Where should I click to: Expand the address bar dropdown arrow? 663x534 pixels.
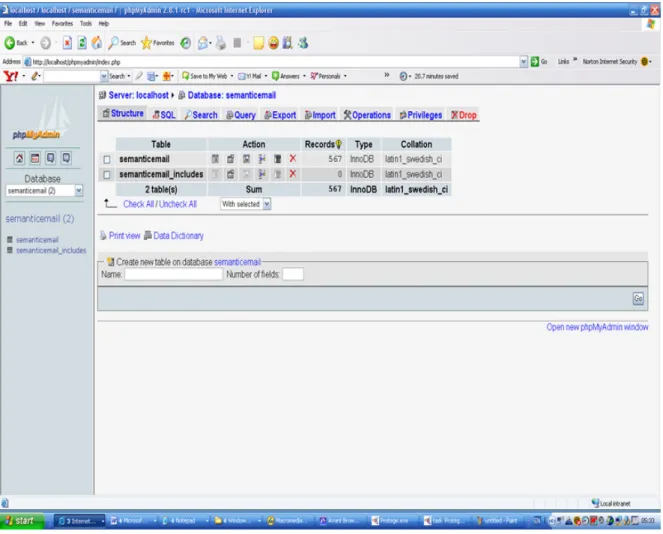(524, 62)
